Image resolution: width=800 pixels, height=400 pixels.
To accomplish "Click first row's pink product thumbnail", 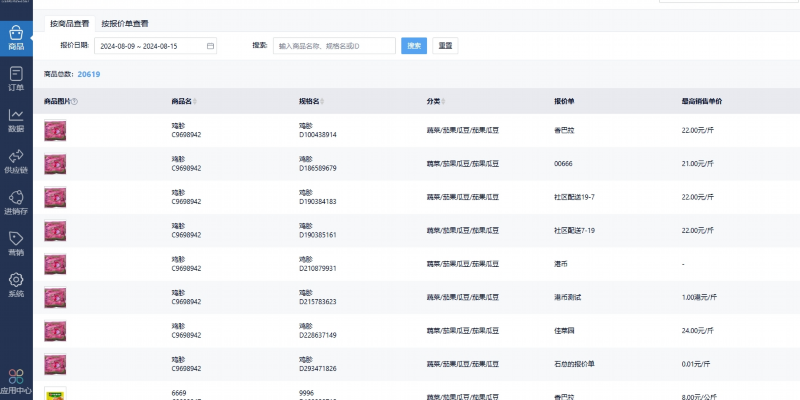I will [x=55, y=130].
